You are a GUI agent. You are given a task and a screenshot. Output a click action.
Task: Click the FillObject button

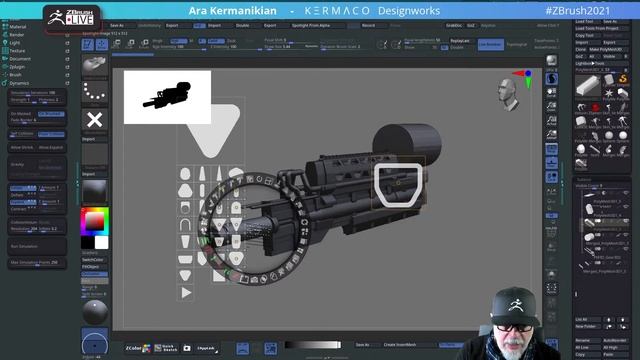tap(95, 267)
